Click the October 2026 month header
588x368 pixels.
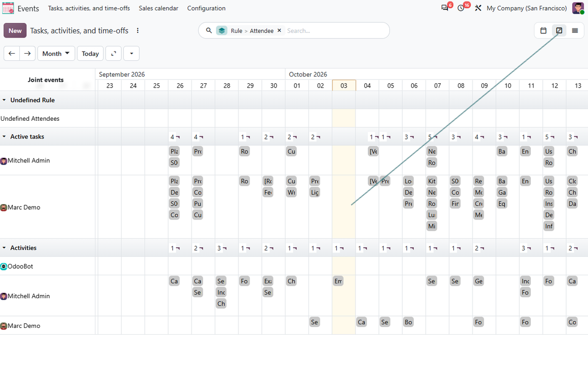[308, 74]
